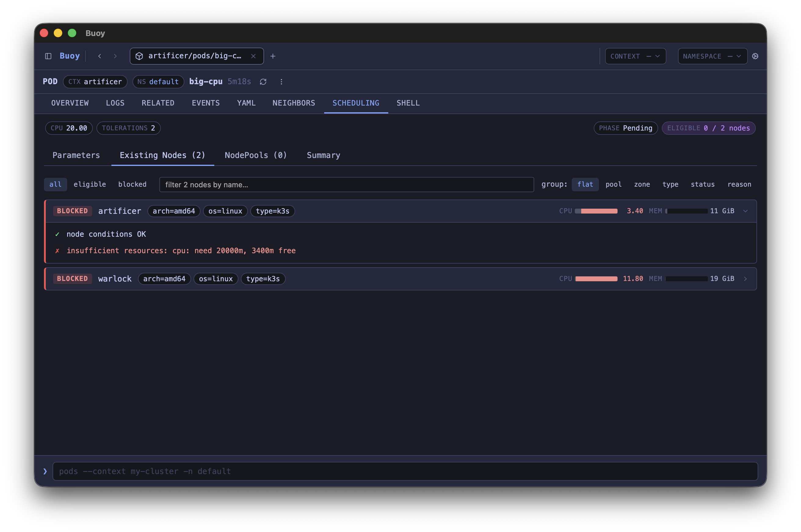Click warlock's BLOCKED badge

pyautogui.click(x=72, y=279)
